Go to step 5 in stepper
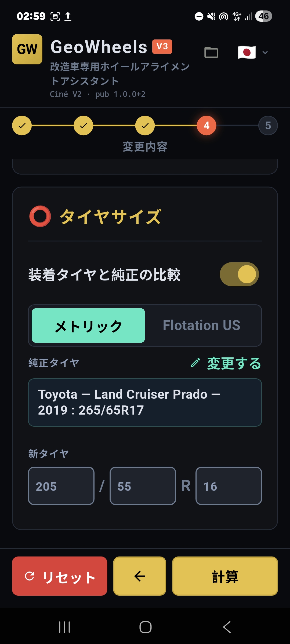Image resolution: width=290 pixels, height=644 pixels. click(x=268, y=126)
